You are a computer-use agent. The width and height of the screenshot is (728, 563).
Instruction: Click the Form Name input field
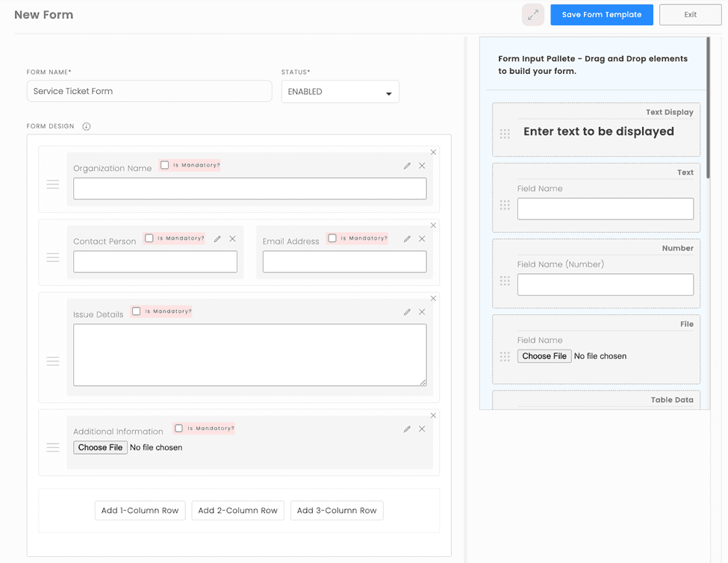point(149,91)
